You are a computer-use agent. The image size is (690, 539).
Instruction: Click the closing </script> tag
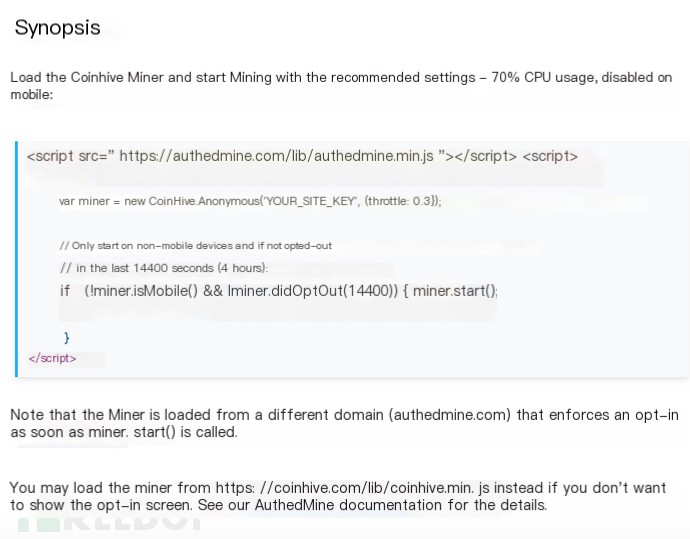52,358
